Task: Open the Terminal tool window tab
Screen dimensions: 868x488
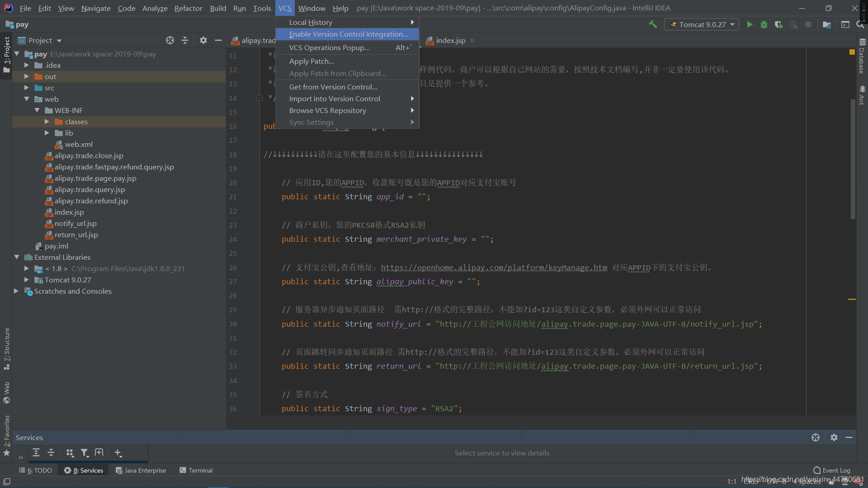Action: (196, 470)
